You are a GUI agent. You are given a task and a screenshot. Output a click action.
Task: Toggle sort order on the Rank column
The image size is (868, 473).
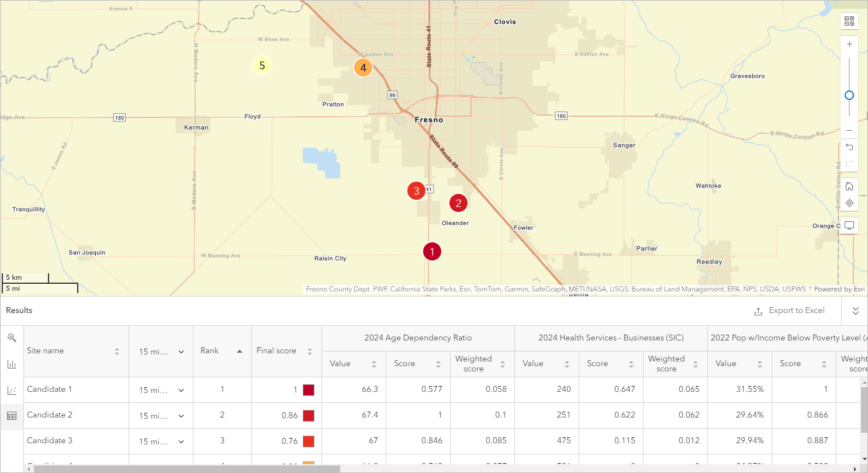(239, 350)
